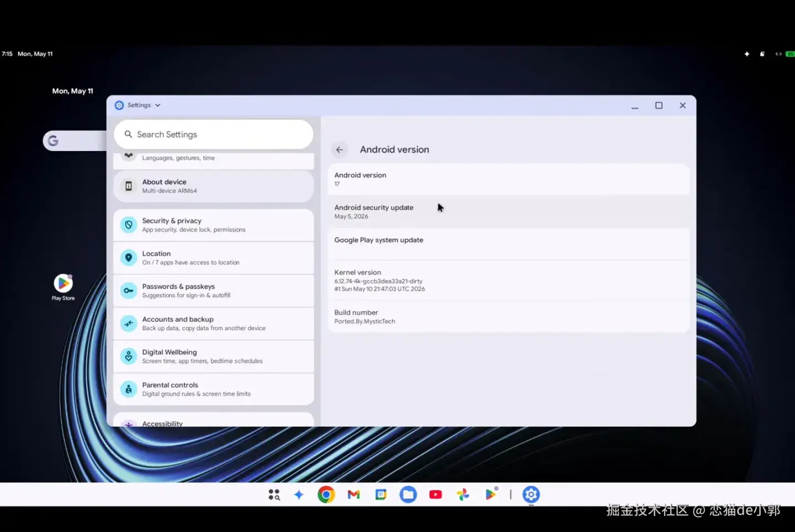
Task: Open the Android version entry showing 17
Action: pos(508,179)
